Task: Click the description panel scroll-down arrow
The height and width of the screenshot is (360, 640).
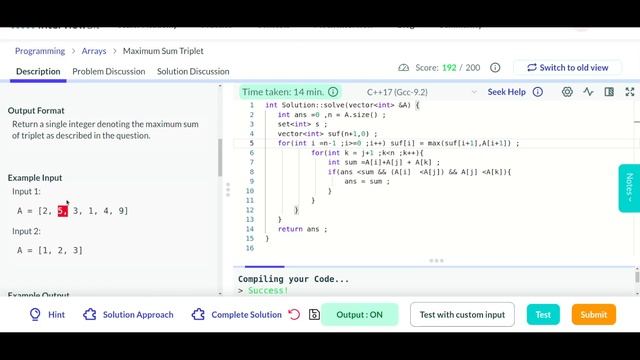Action: [x=220, y=293]
